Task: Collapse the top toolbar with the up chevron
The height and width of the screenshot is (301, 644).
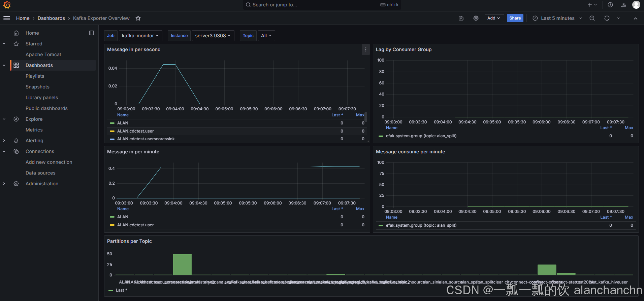Action: click(x=636, y=18)
